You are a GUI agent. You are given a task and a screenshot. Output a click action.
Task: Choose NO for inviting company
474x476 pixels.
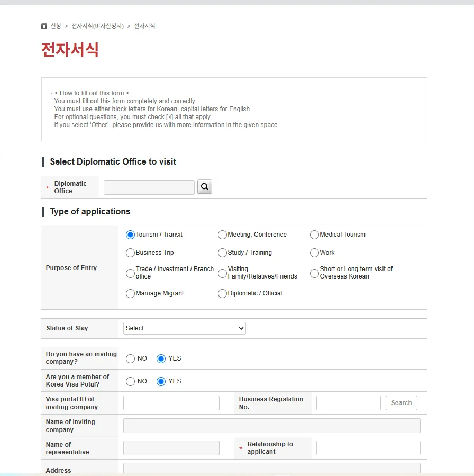130,359
